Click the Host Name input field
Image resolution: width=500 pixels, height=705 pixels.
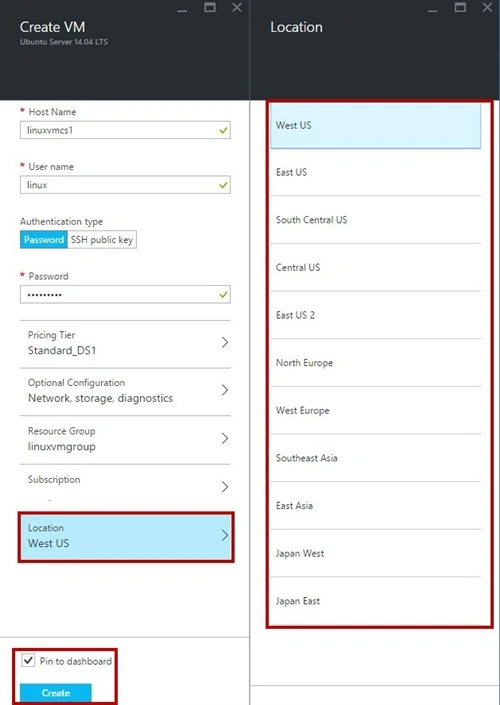125,130
